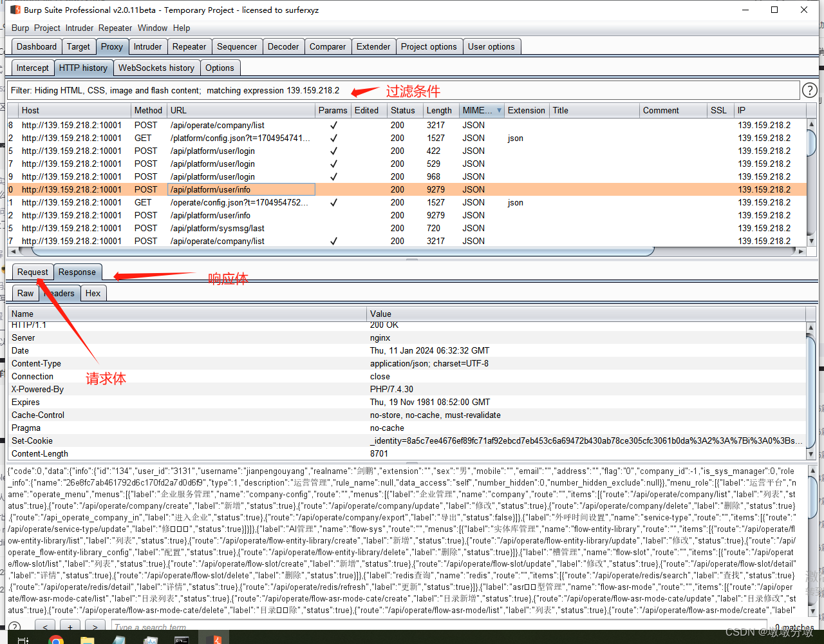Sort by the IP column header
The height and width of the screenshot is (644, 824).
[x=770, y=110]
